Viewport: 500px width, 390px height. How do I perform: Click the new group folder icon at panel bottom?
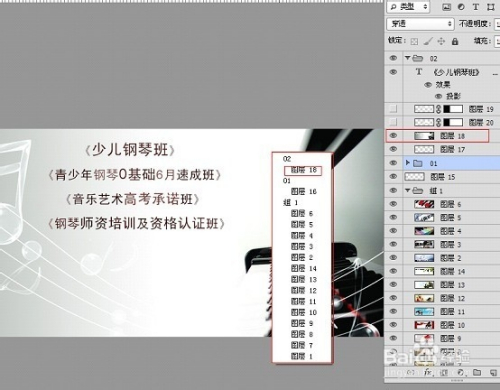[477, 372]
